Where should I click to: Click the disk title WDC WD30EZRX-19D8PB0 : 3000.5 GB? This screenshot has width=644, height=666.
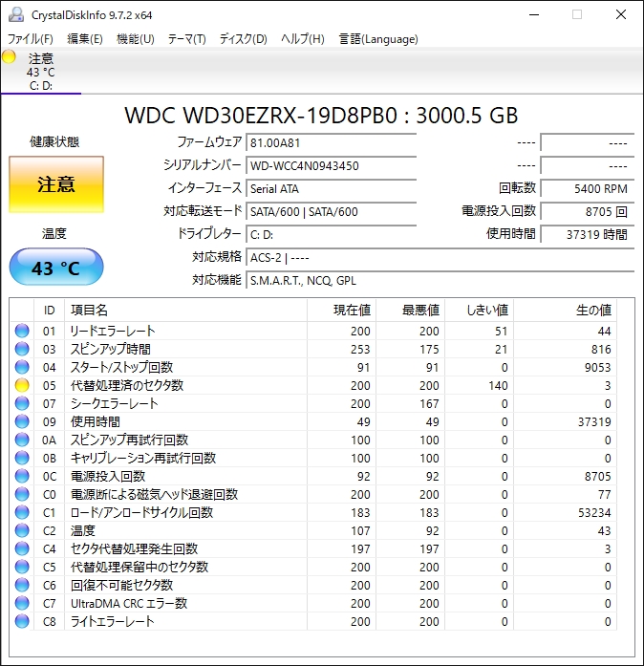[x=321, y=115]
